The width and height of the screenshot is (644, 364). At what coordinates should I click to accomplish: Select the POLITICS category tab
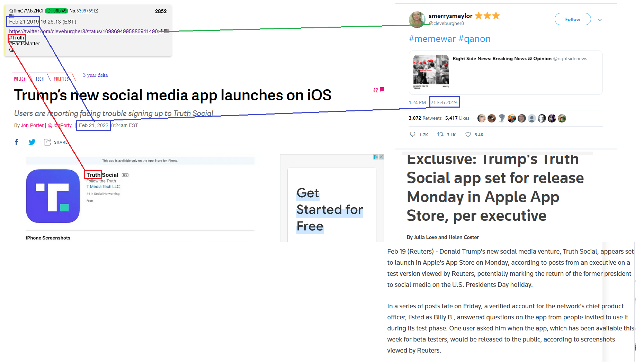pos(61,79)
